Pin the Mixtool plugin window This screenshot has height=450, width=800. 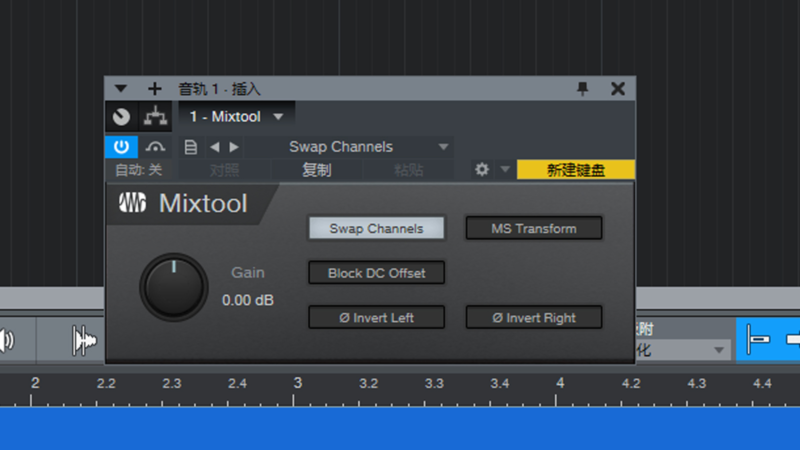[583, 89]
